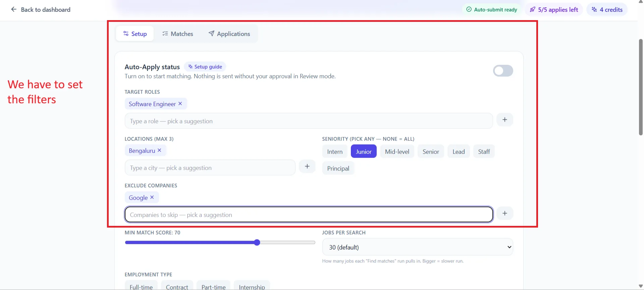
Task: Open the Setup guide
Action: (205, 67)
